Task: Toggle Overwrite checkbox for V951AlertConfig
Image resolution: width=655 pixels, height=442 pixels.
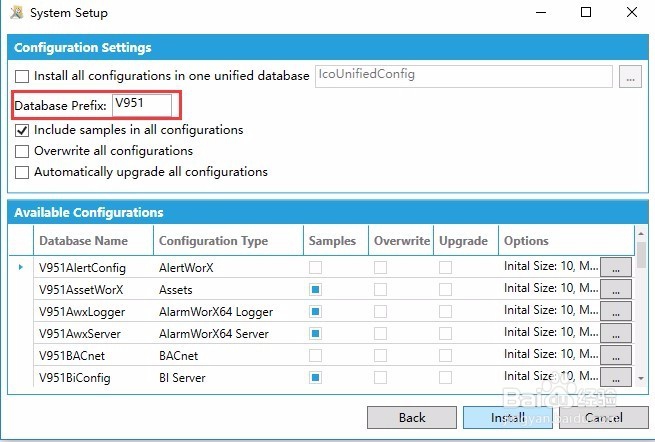Action: 380,267
